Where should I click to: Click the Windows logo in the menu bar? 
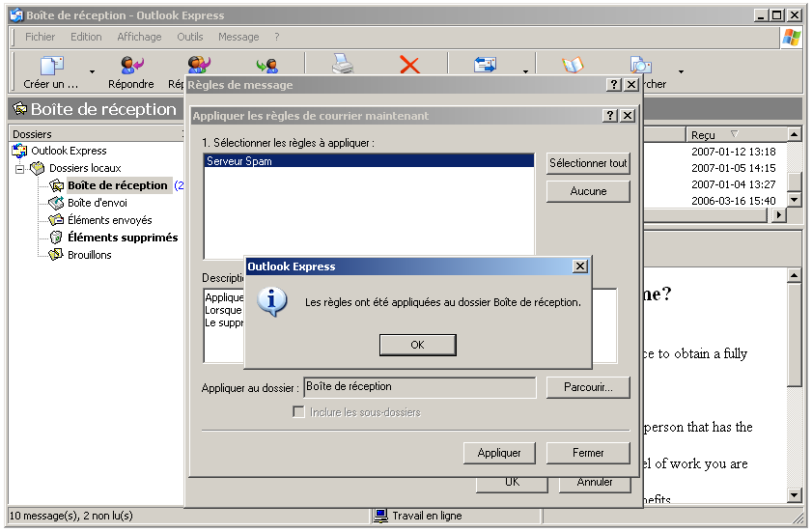click(792, 38)
